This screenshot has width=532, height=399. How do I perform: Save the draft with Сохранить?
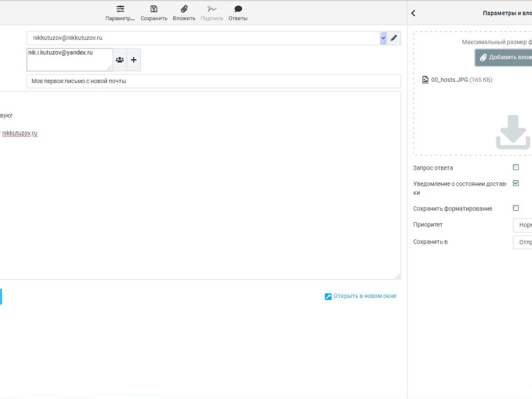pyautogui.click(x=154, y=13)
